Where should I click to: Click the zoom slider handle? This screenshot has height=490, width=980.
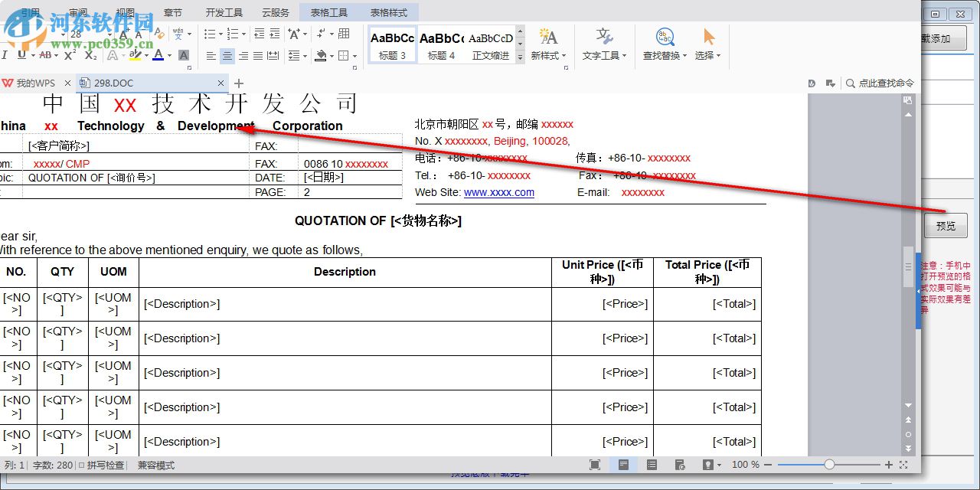coord(829,465)
